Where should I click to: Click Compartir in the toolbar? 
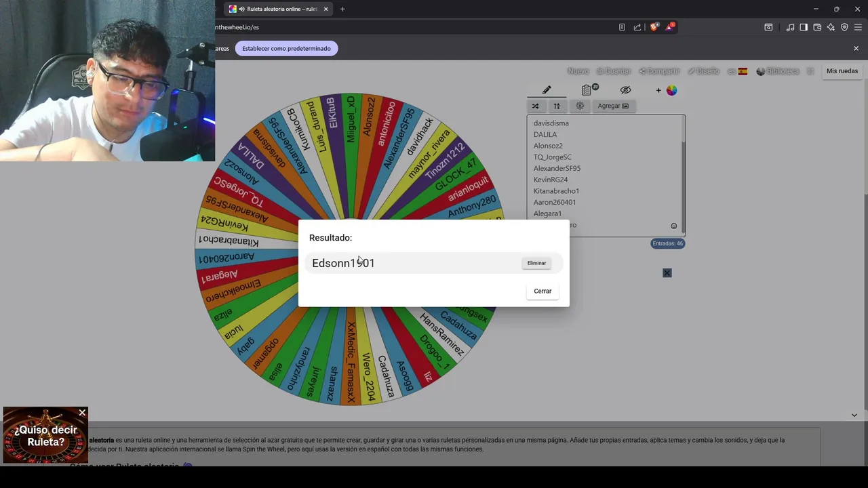pos(659,71)
